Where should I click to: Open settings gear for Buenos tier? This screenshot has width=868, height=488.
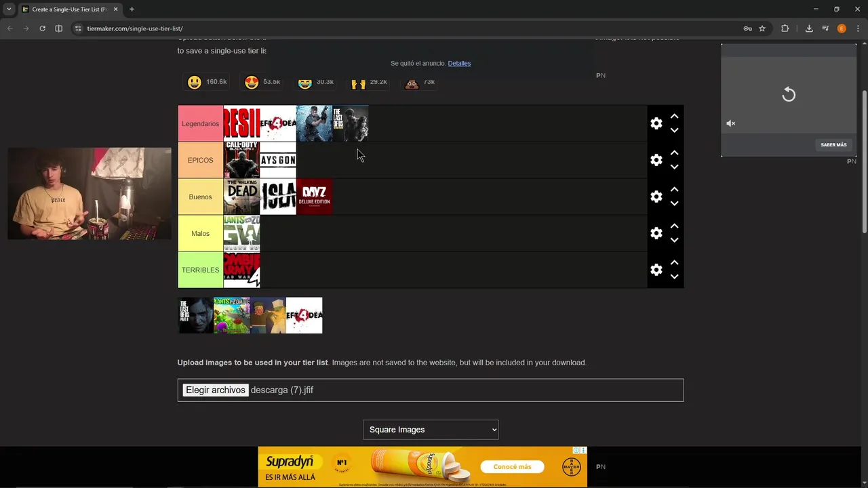click(x=656, y=197)
